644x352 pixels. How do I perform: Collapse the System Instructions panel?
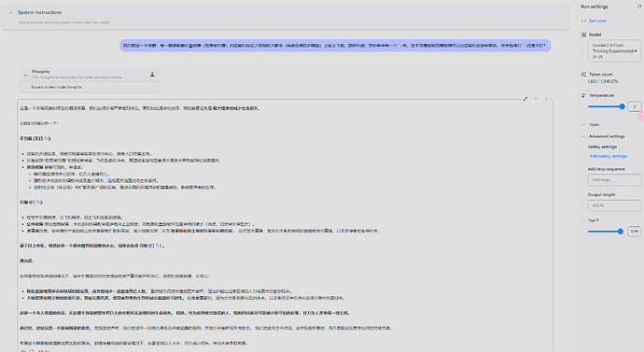[10, 13]
